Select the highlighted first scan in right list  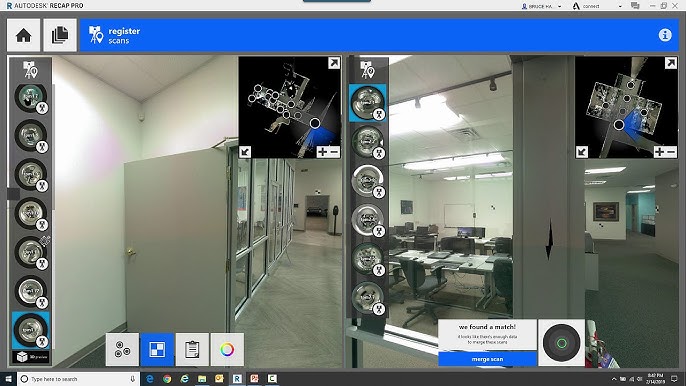[368, 103]
